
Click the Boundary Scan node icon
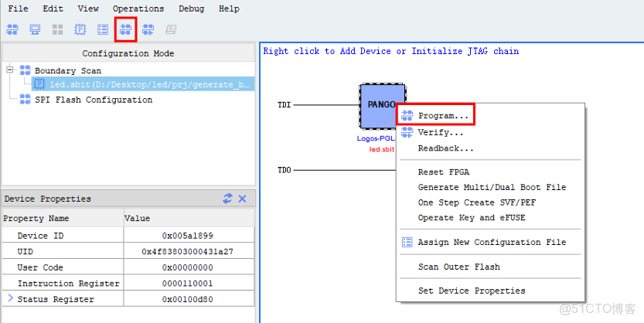click(x=25, y=70)
